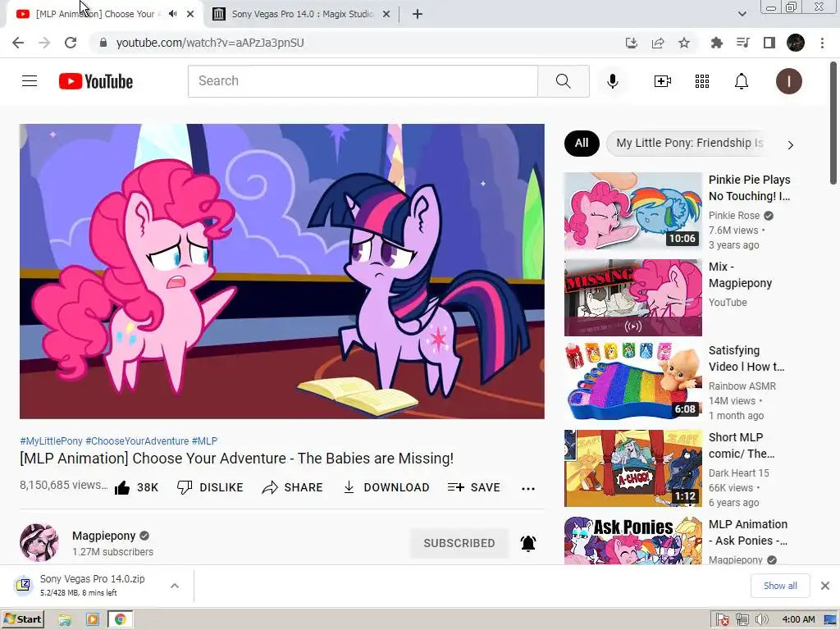Click the search magnifier button
This screenshot has height=630, width=840.
(563, 81)
